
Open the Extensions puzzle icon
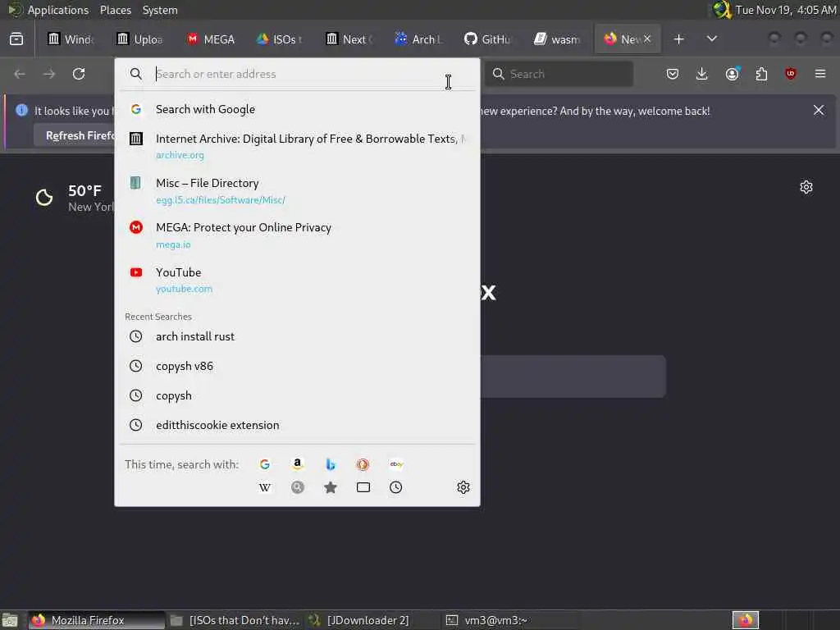point(761,74)
